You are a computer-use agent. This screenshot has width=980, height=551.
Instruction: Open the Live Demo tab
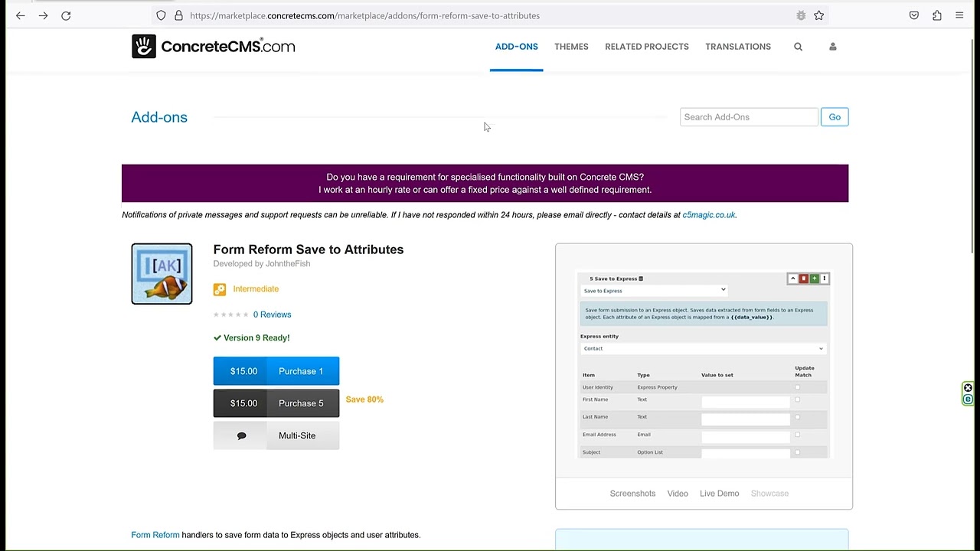click(720, 494)
